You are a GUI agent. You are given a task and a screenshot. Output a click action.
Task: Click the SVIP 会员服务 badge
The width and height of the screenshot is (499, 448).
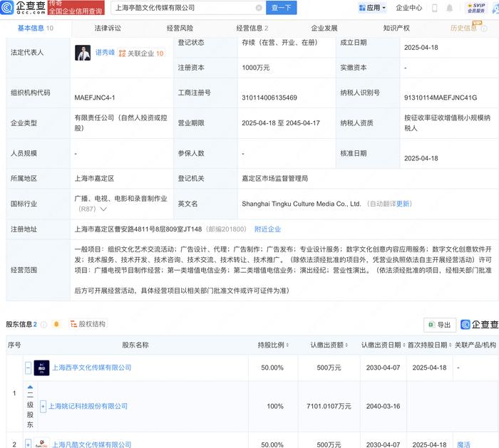pyautogui.click(x=476, y=8)
